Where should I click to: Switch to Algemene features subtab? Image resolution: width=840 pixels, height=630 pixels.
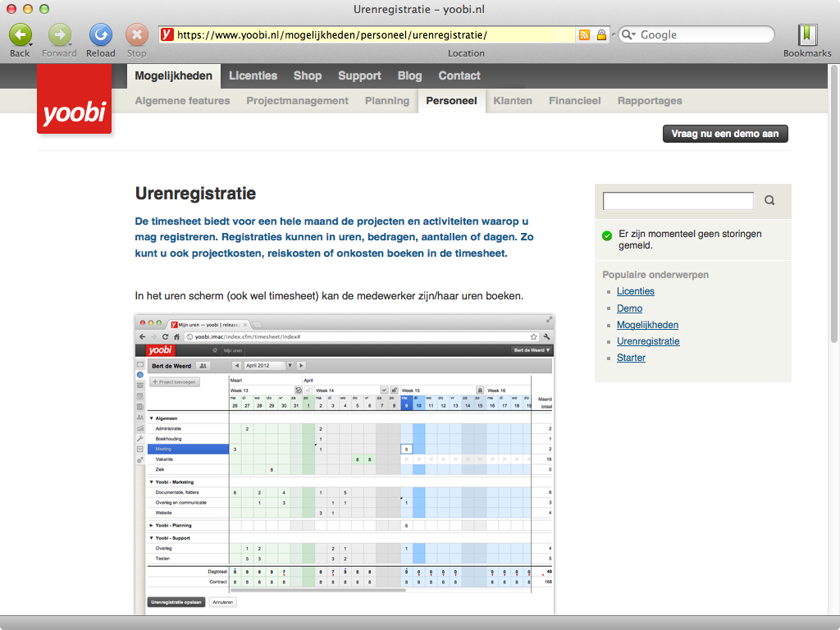click(x=182, y=101)
